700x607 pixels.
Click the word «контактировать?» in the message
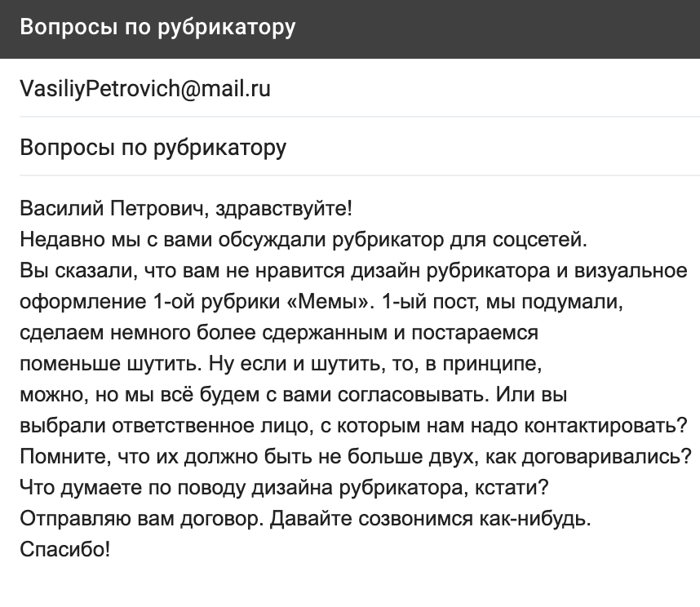605,425
